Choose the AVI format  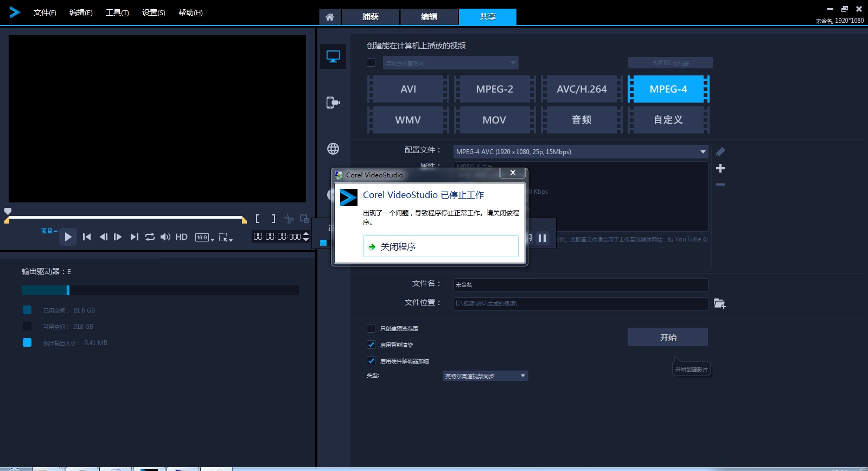click(408, 89)
